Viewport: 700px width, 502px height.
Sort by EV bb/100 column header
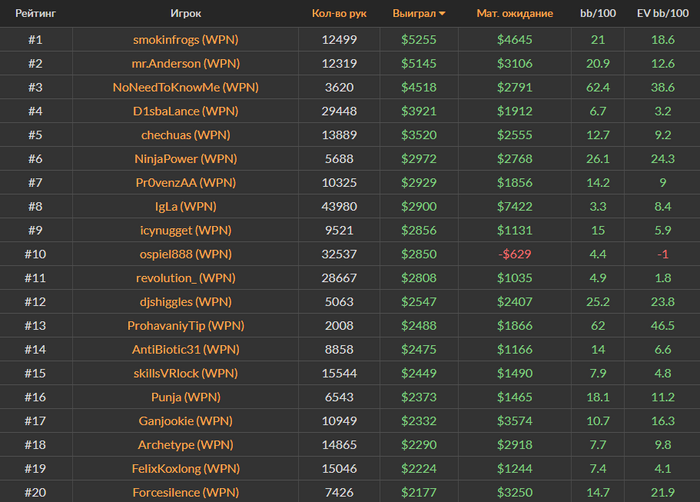tap(662, 14)
